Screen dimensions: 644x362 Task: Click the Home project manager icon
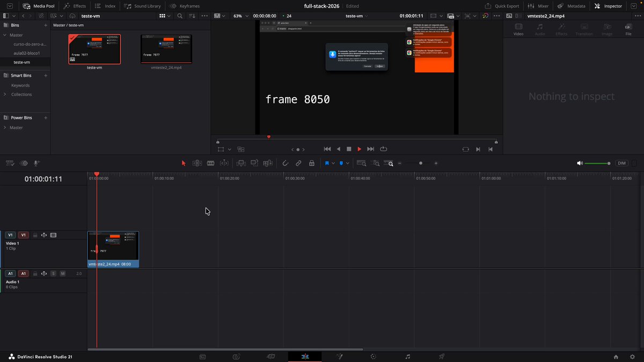616,357
